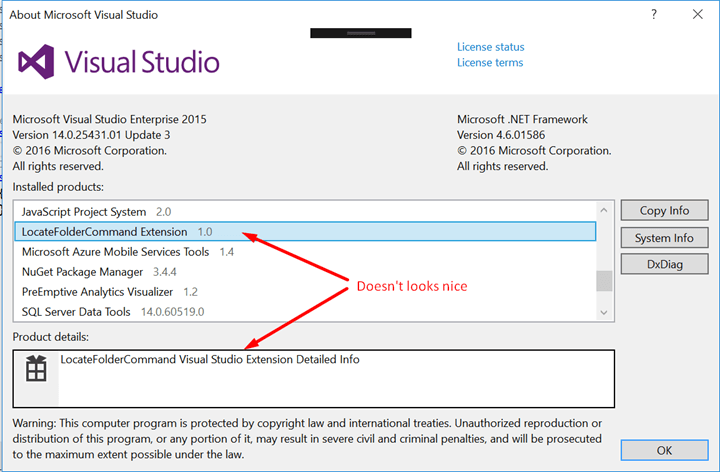Click the installed products scroll down arrow

604,312
